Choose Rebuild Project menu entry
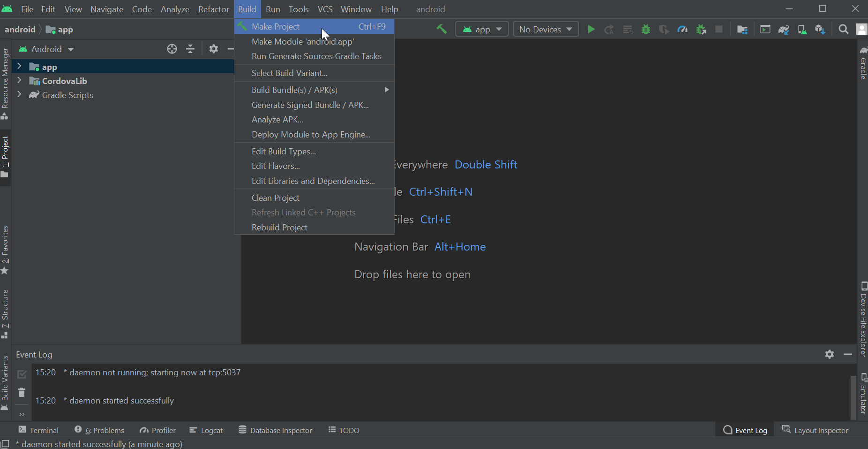The width and height of the screenshot is (868, 449). (314, 227)
